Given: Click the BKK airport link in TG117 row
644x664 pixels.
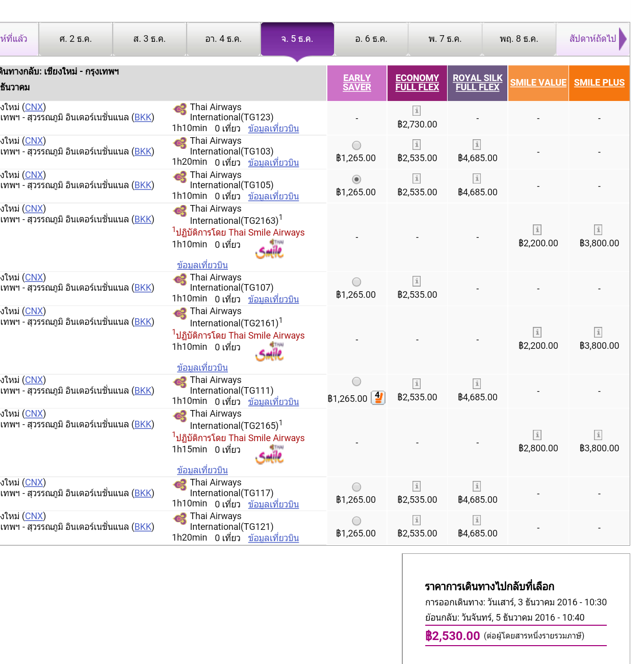Looking at the screenshot, I should click(x=143, y=493).
